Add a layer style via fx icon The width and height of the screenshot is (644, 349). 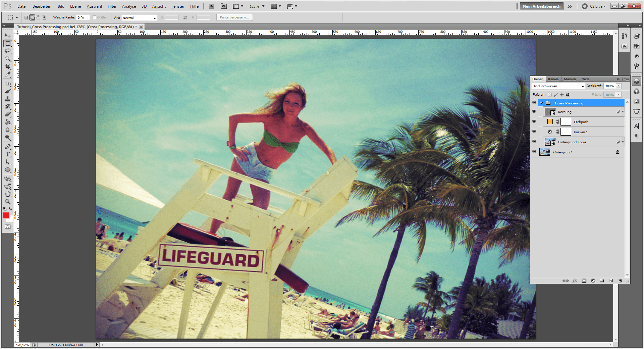pyautogui.click(x=575, y=281)
